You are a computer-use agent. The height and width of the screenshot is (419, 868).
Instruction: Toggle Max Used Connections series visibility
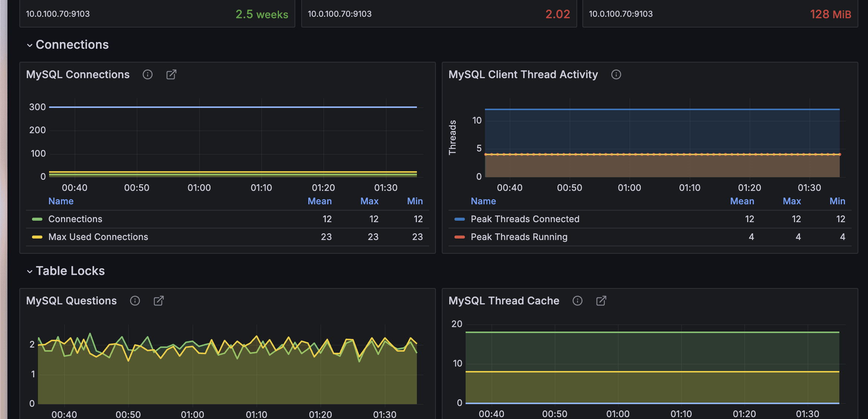[98, 237]
